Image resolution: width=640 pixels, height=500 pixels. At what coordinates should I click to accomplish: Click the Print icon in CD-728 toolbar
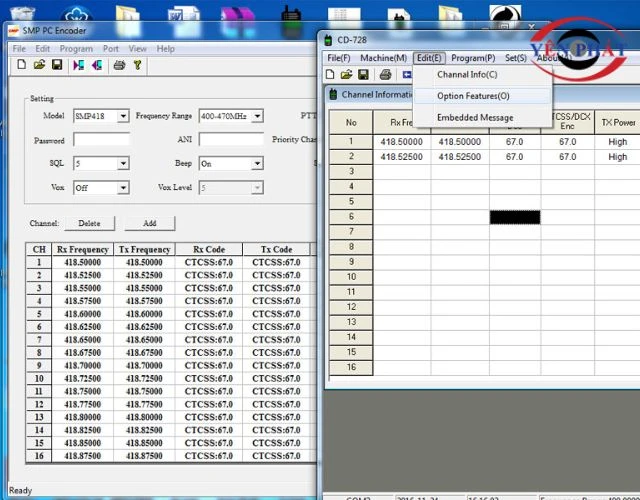(x=385, y=74)
